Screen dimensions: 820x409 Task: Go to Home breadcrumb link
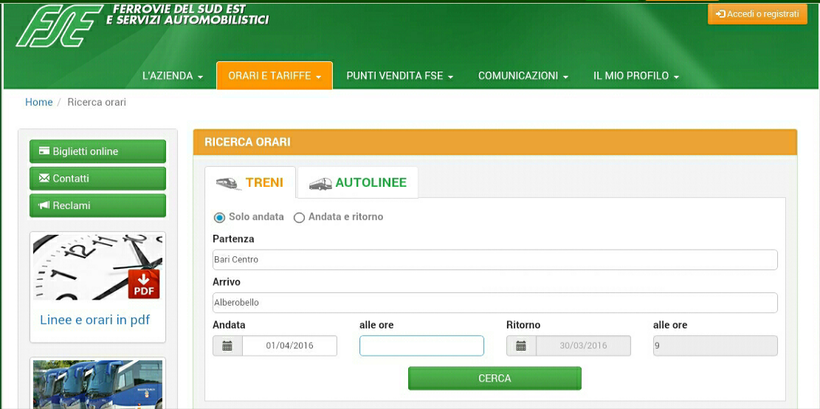39,102
